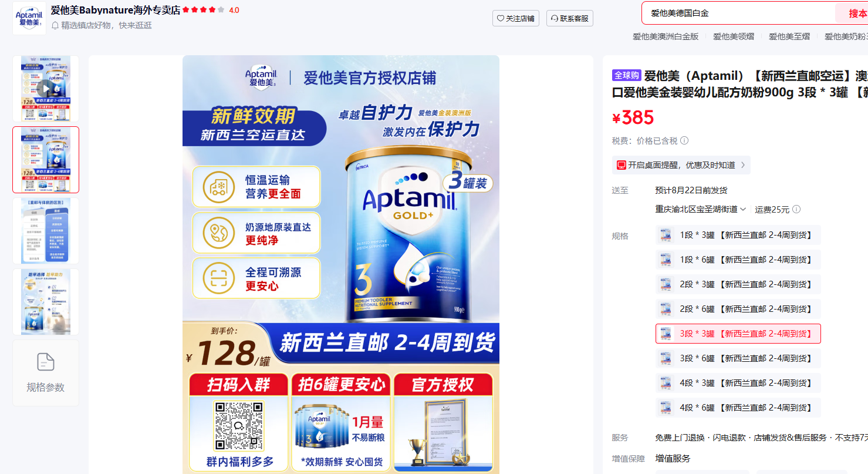Screen dimensions: 868x474
Task: Choose spec 4段 * 6罐
Action: point(738,408)
